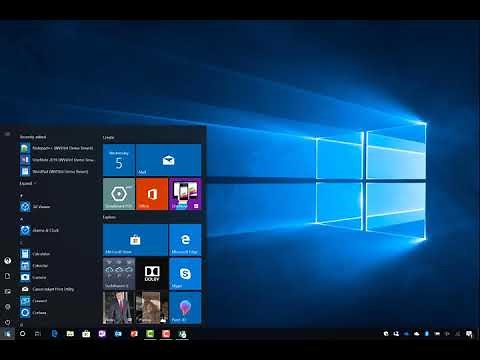
Task: Open OneDrive cloud icon in system tray
Action: [x=417, y=334]
